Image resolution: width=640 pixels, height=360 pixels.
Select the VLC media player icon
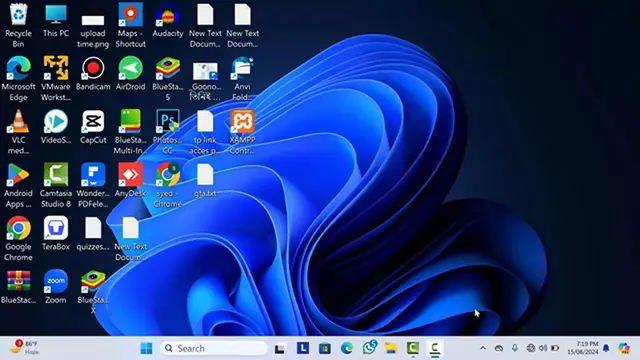18,132
